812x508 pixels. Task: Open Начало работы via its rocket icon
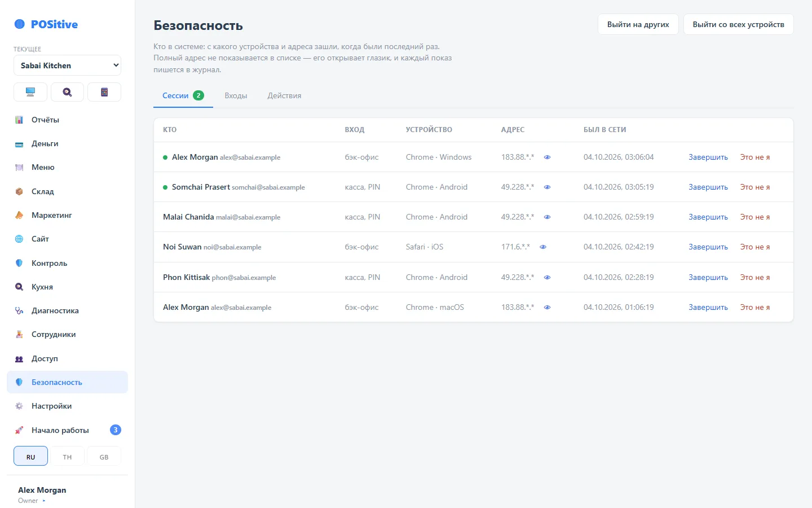point(19,430)
